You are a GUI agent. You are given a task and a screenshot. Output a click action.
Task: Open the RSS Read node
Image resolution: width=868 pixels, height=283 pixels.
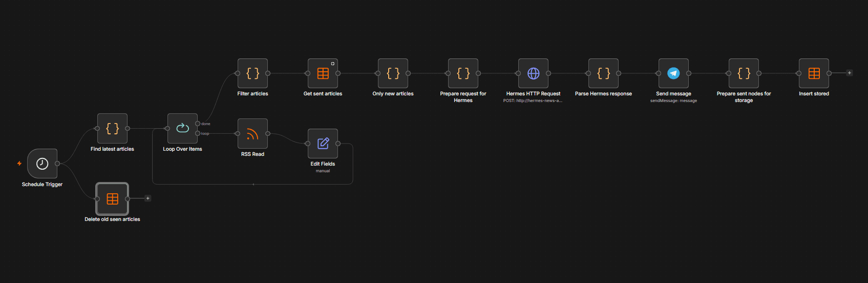(x=252, y=133)
